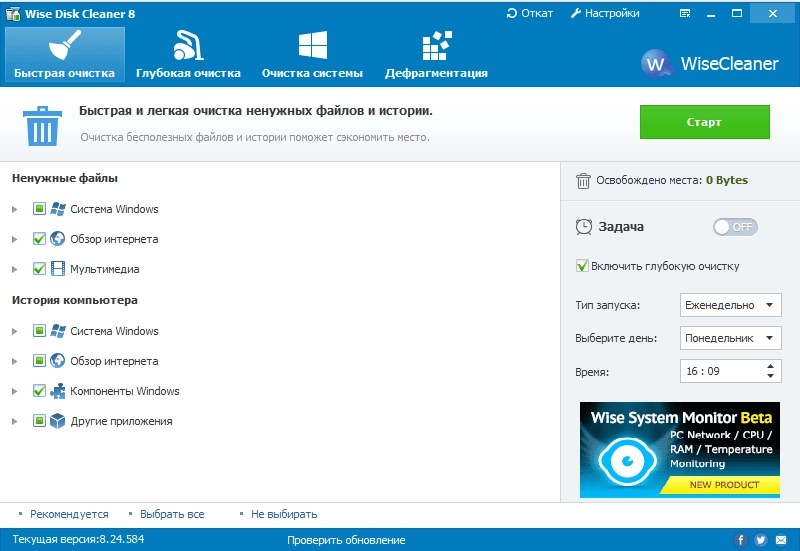Image resolution: width=800 pixels, height=551 pixels.
Task: Toggle Система Windows checkbox in Ненужные файлы
Action: 39,209
